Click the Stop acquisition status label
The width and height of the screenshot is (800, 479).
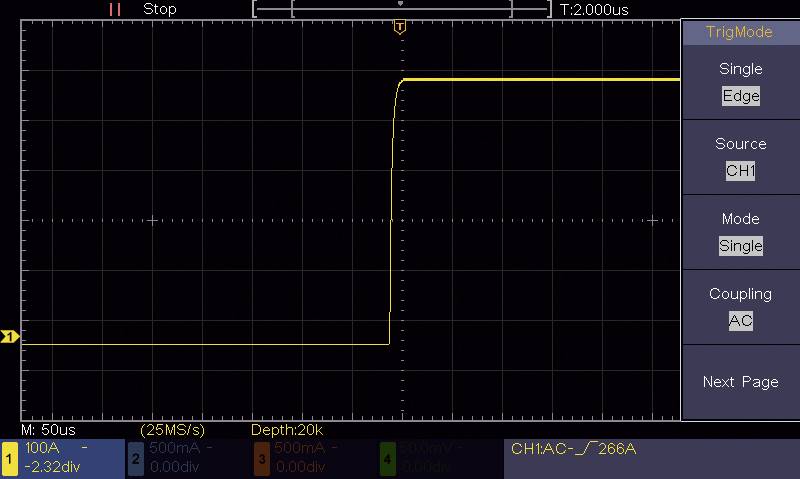160,9
